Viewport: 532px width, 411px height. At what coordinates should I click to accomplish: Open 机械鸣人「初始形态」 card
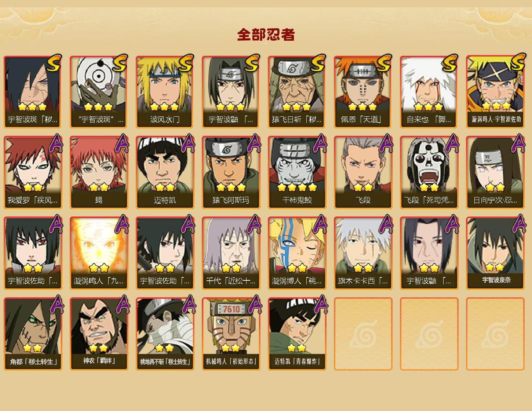[231, 334]
